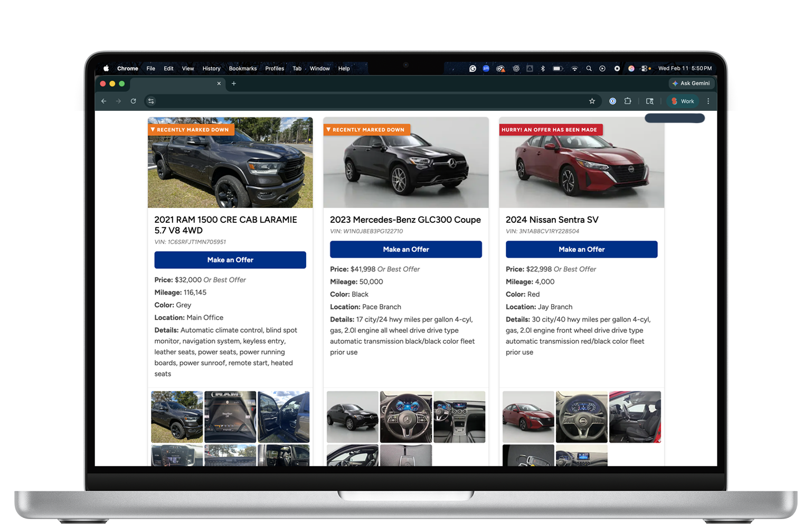Click the 2021 RAM 1500 listing title
812x528 pixels.
225,225
